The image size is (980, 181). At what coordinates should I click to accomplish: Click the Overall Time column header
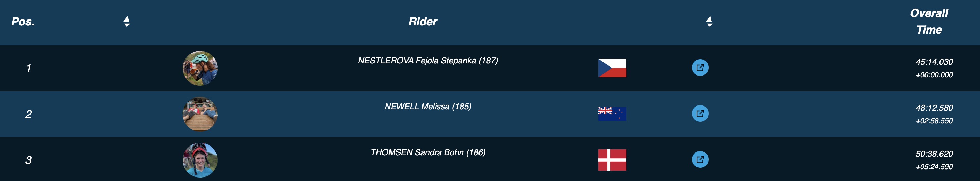(929, 22)
